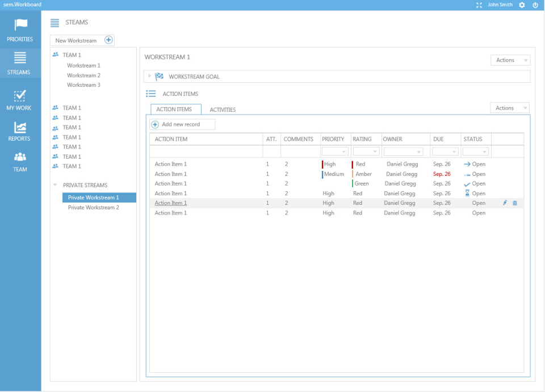The height and width of the screenshot is (392, 545).
Task: Click the Amber rating cell
Action: click(363, 174)
